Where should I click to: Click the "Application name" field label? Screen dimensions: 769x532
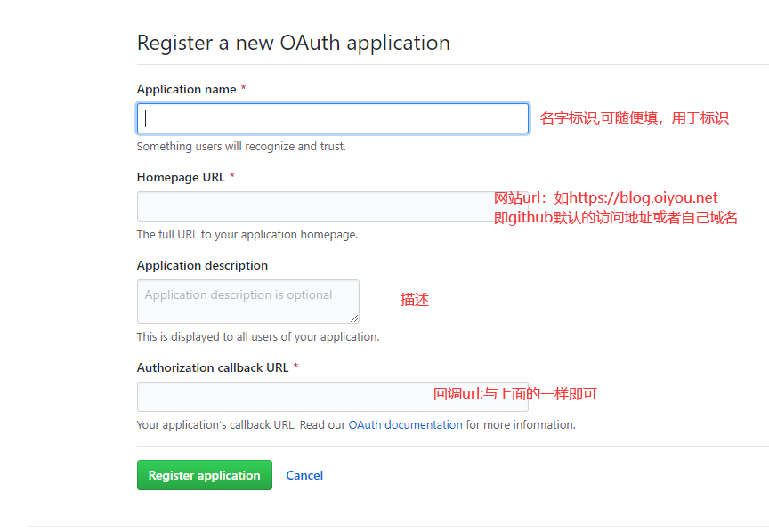[x=187, y=90]
